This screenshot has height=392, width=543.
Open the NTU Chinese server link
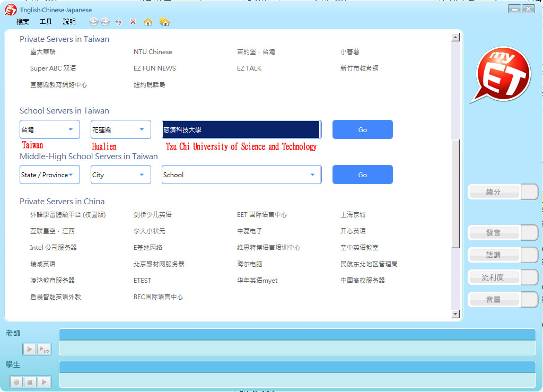point(153,51)
